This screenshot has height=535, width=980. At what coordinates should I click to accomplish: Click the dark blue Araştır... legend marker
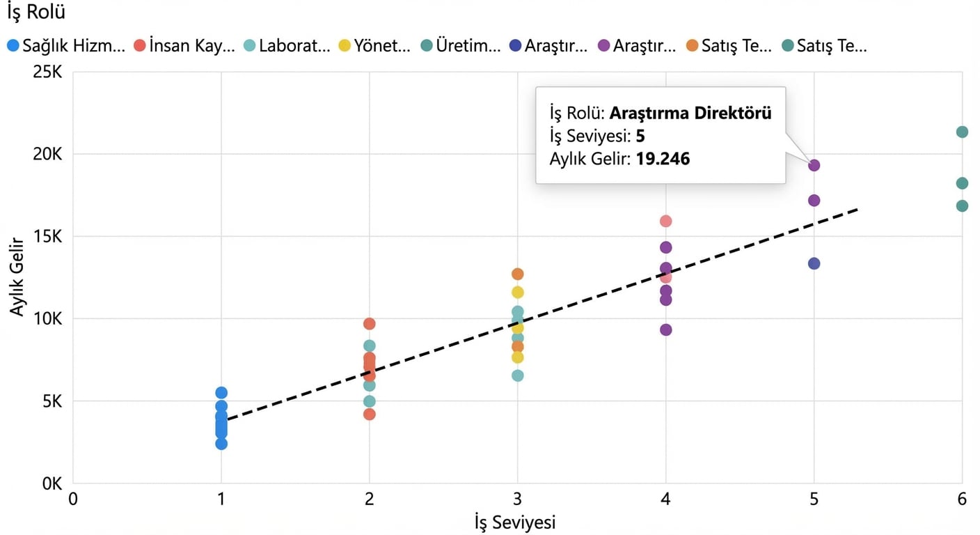click(516, 47)
